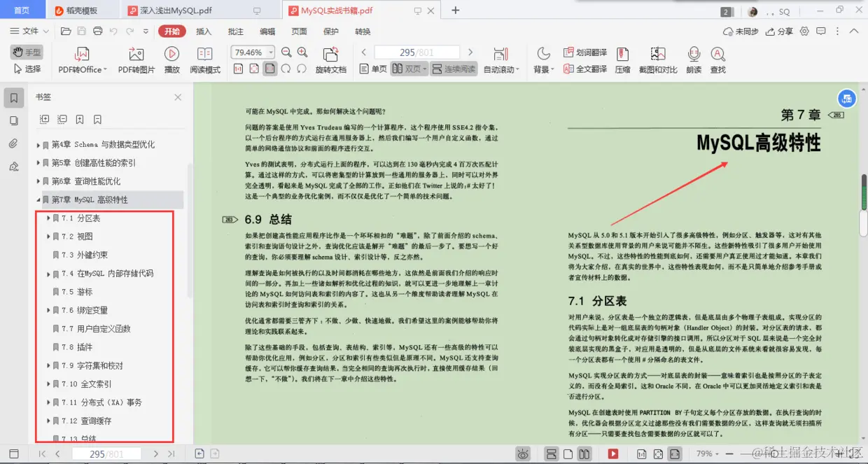Click the zoom out magnifier icon
Screen dimensions: 868x464
click(286, 52)
